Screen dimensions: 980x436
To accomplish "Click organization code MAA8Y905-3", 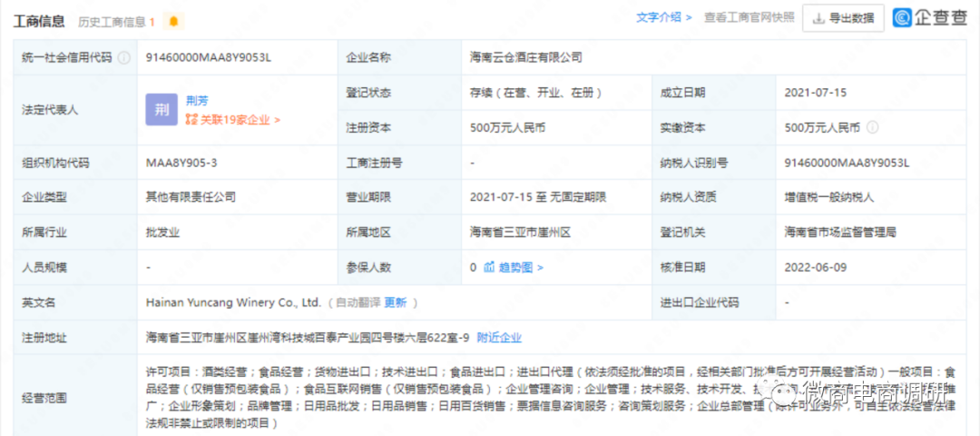I will pyautogui.click(x=181, y=163).
